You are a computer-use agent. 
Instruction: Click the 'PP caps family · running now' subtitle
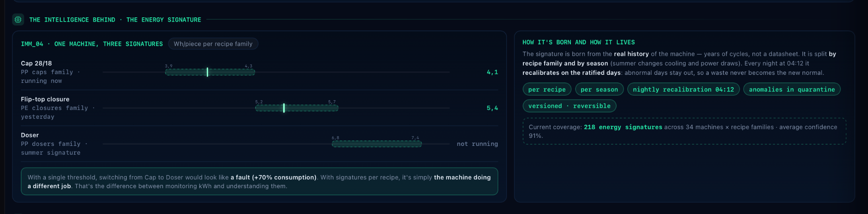[x=50, y=77]
